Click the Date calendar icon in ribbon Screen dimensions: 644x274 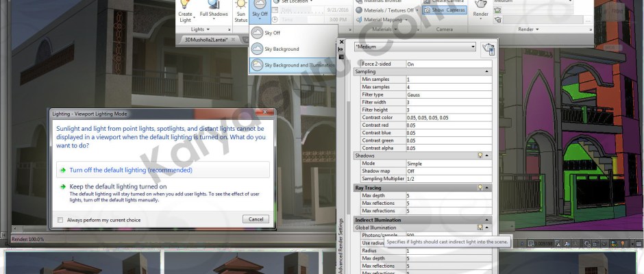pos(275,10)
